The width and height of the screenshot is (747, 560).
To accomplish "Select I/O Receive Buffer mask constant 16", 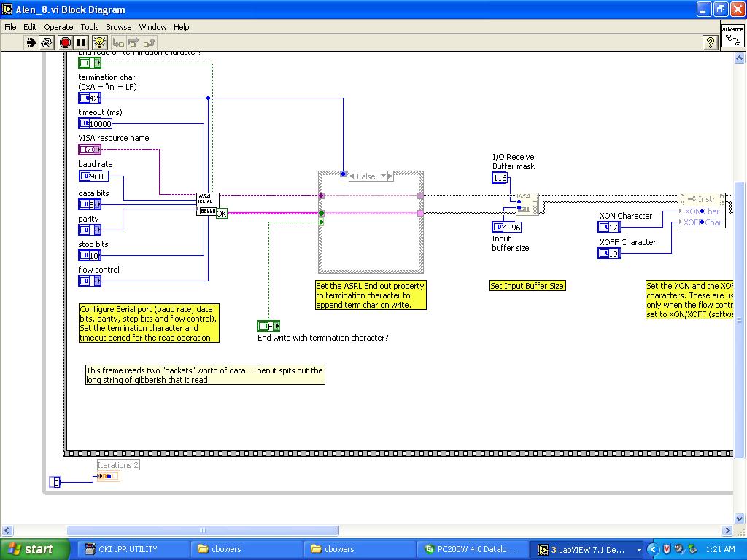I will tap(500, 178).
